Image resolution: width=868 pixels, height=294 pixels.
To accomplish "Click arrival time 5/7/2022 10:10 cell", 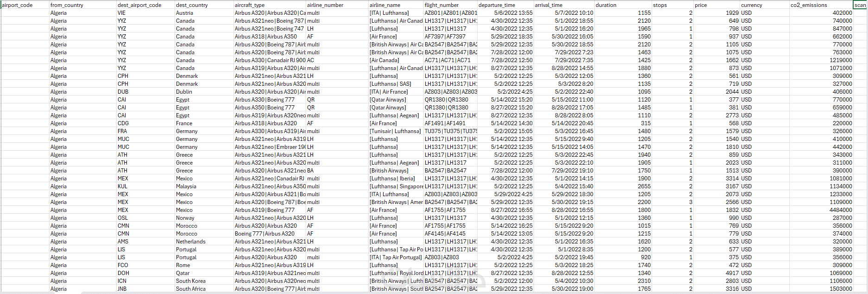I will click(x=564, y=13).
